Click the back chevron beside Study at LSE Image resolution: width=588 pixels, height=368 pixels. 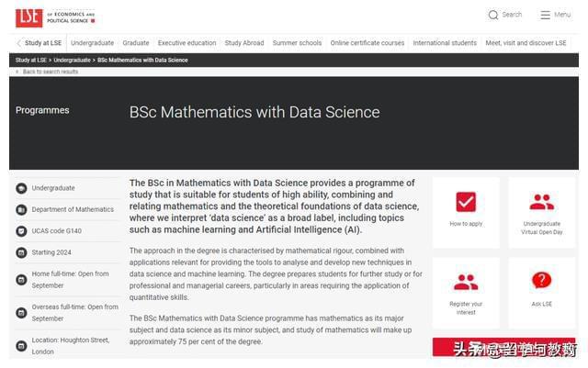click(x=18, y=43)
